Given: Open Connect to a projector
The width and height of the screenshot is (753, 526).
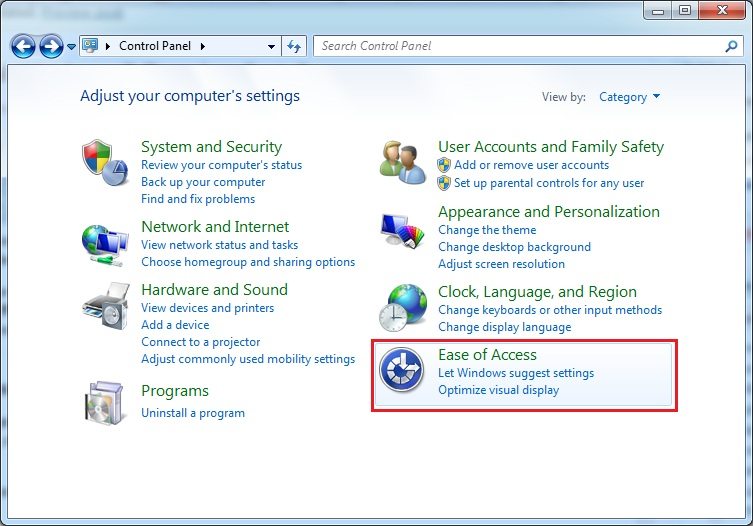Looking at the screenshot, I should coord(201,342).
